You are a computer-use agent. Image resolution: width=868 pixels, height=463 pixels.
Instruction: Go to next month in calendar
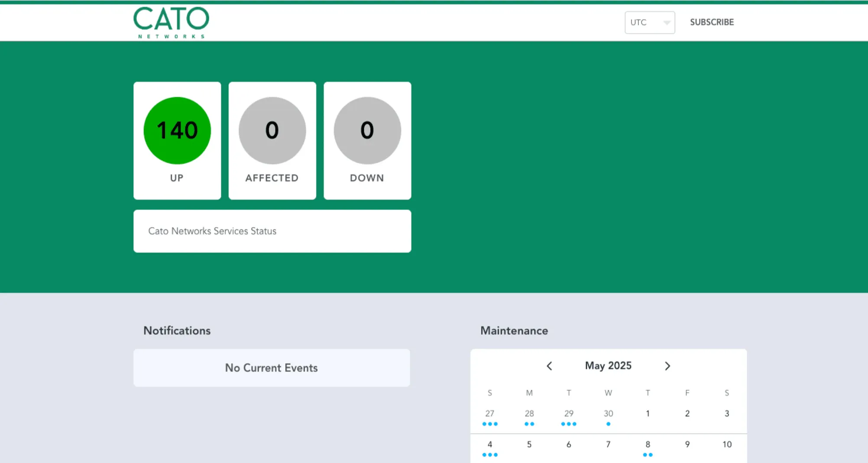click(x=667, y=366)
